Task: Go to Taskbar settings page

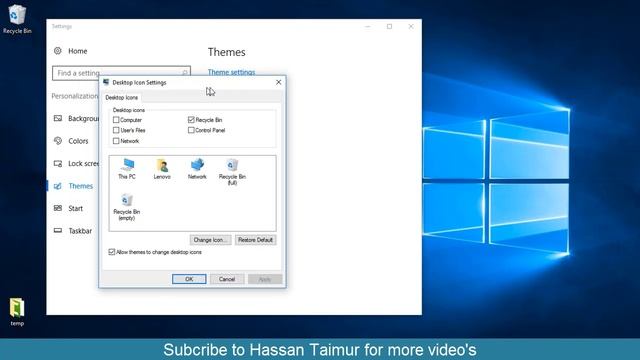Action: click(x=80, y=231)
